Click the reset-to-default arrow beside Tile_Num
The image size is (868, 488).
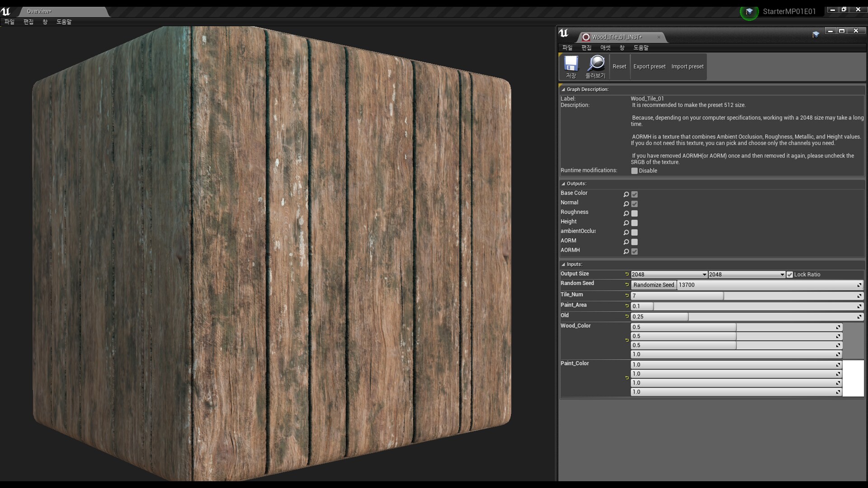point(627,296)
